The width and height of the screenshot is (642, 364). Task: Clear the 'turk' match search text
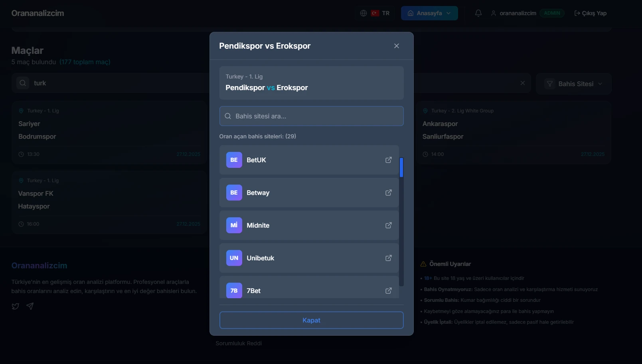(x=522, y=83)
